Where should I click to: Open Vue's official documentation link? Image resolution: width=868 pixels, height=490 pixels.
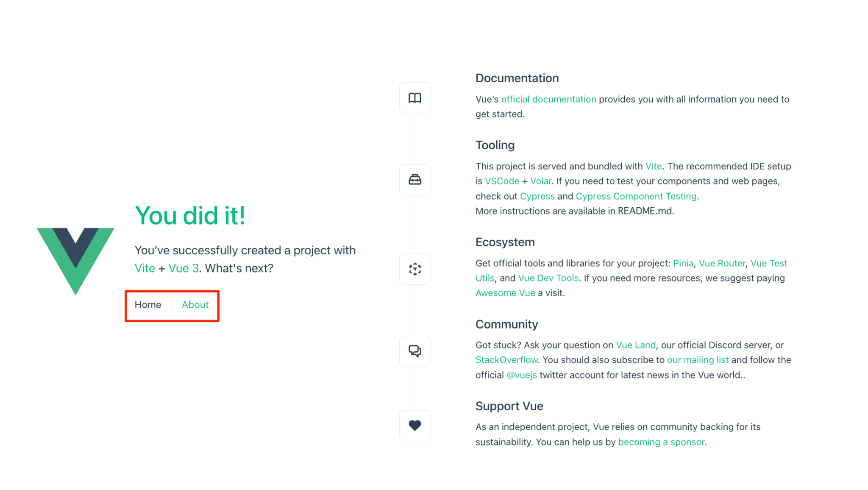(548, 99)
